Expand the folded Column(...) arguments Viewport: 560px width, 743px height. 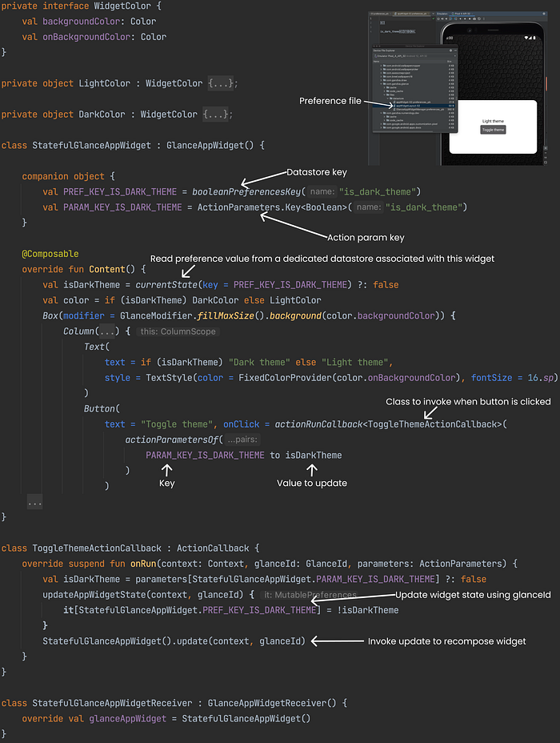(x=106, y=331)
